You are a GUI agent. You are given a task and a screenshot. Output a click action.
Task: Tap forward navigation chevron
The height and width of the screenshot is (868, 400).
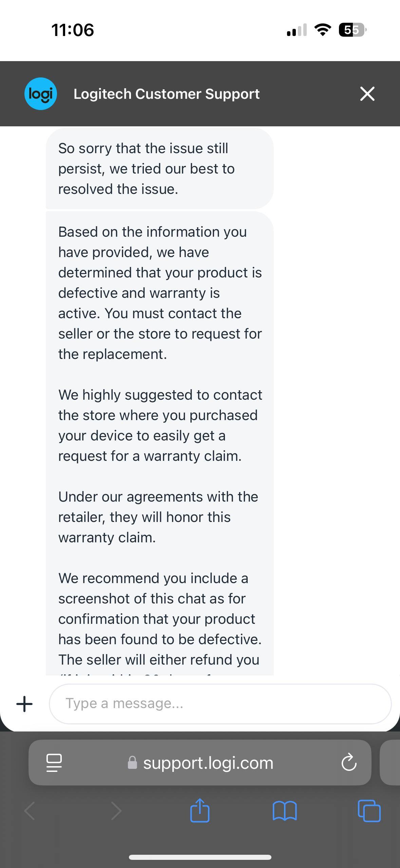point(116,811)
